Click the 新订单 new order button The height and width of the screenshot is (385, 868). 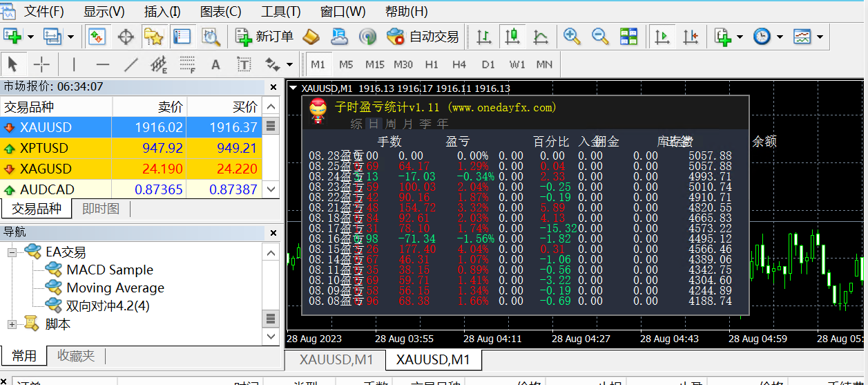(x=264, y=37)
